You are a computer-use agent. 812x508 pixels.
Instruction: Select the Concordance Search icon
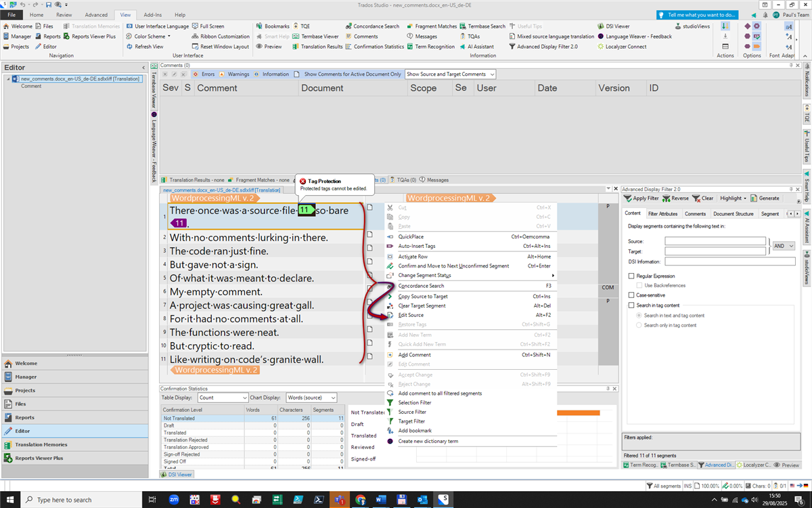373,26
